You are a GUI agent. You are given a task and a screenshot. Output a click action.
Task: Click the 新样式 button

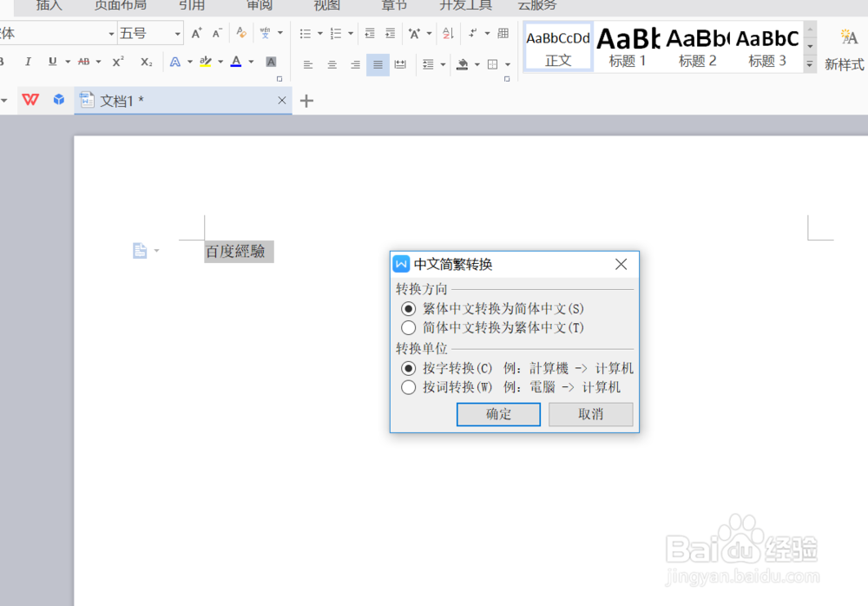845,49
